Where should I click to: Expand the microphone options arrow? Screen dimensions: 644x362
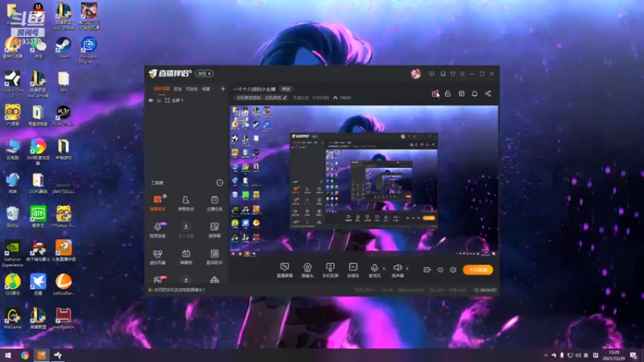coord(384,269)
